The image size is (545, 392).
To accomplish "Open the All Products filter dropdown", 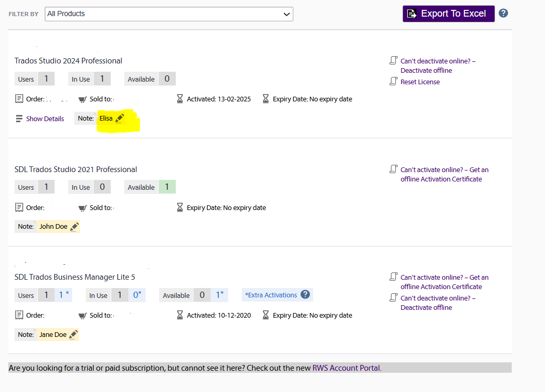I will coord(169,14).
